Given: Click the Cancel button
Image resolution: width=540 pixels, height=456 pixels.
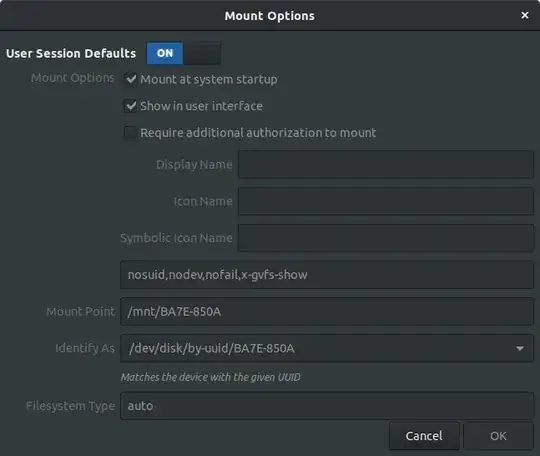Looking at the screenshot, I should (424, 436).
